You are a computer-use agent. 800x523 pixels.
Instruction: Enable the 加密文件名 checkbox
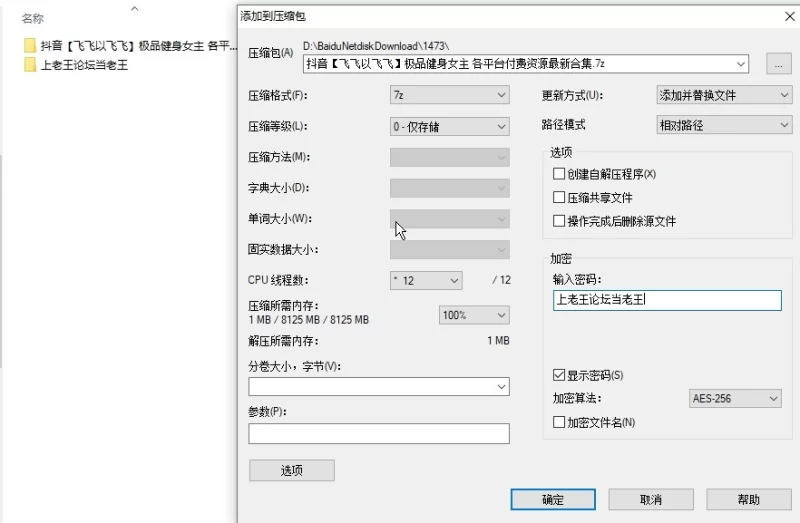tap(559, 422)
